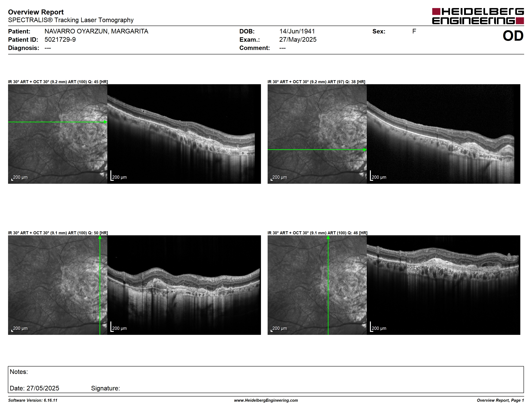
Task: Click the 200 µm scale bar in top-left OCT scan
Action: pos(119,176)
